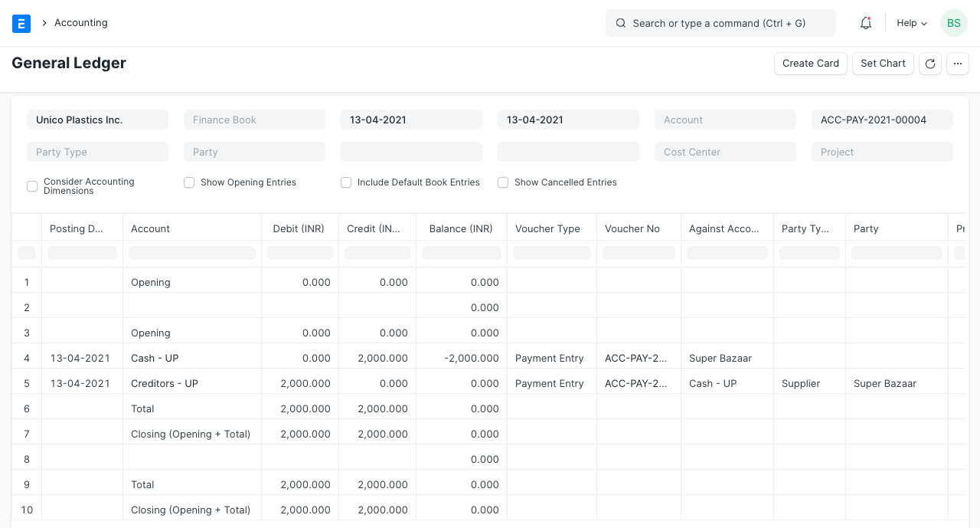Enable Consider Accounting Dimensions
Screen dimensions: 980x528
click(31, 186)
